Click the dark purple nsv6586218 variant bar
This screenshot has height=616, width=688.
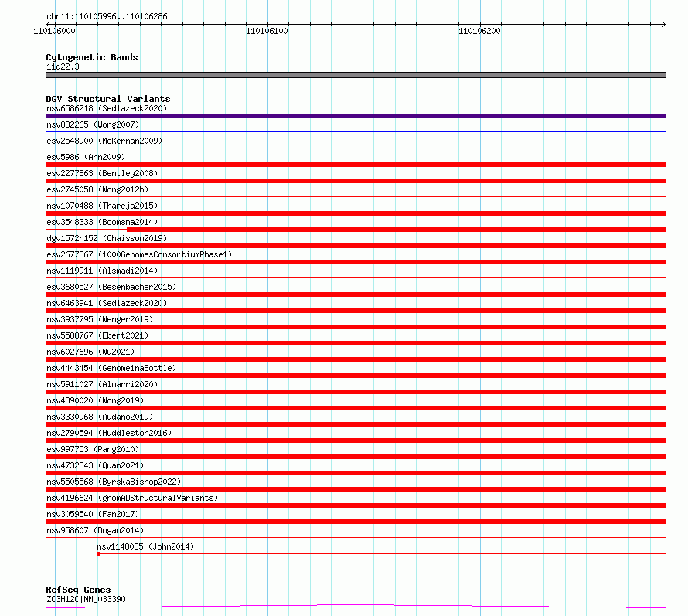point(356,116)
